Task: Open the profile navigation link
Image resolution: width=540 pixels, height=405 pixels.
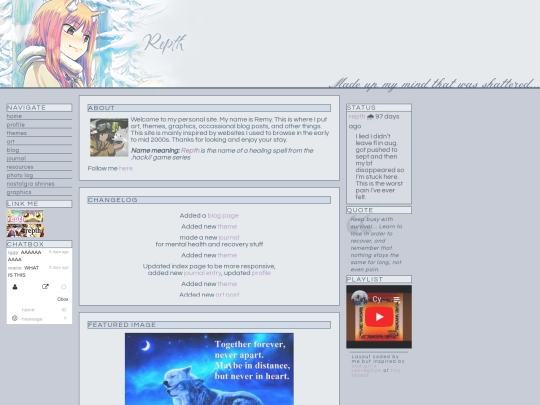Action: pyautogui.click(x=16, y=125)
